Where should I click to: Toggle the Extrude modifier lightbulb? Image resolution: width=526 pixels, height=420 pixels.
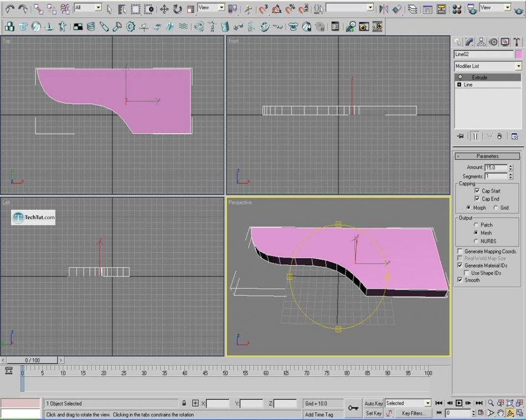click(x=460, y=77)
